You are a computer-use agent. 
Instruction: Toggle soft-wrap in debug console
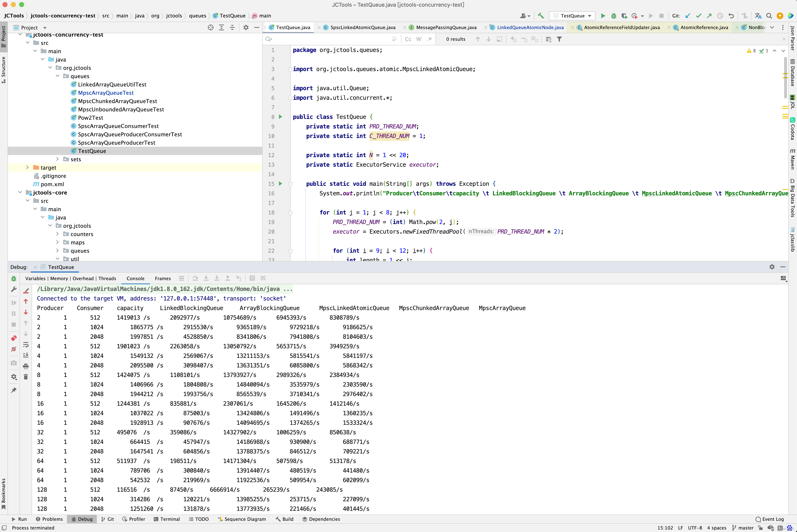coord(26,345)
